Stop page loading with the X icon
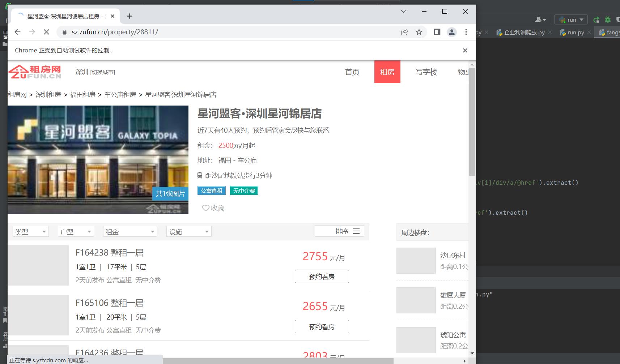This screenshot has height=364, width=620. (46, 32)
